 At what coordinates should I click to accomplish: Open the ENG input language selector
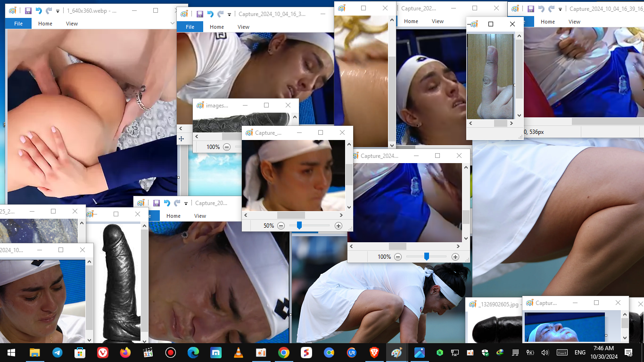[x=580, y=353]
